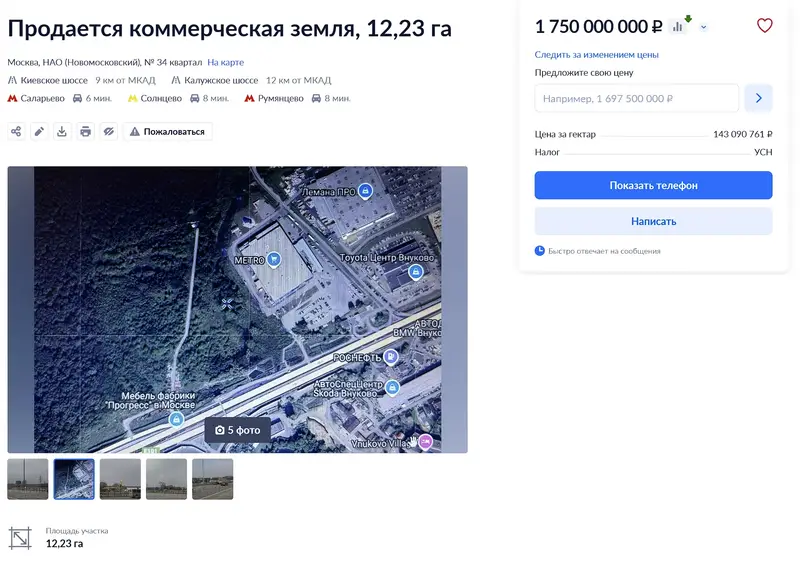Click the УСН tax value
This screenshot has width=800, height=569.
(763, 152)
